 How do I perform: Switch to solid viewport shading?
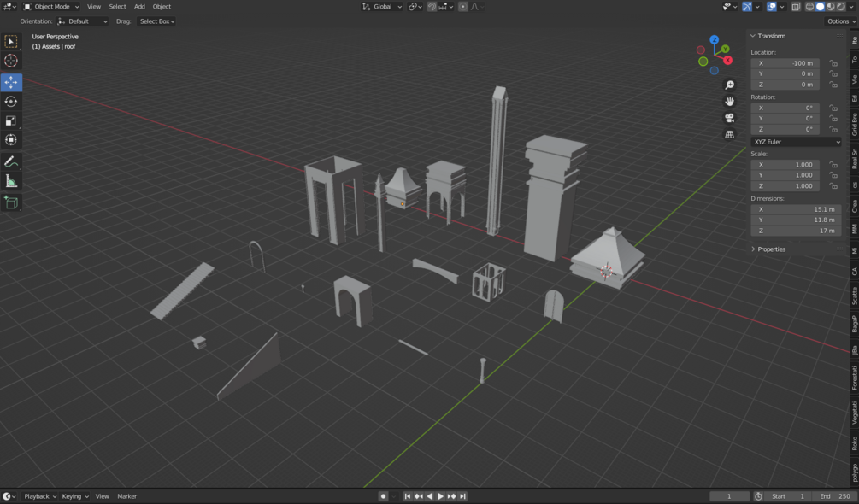click(820, 7)
